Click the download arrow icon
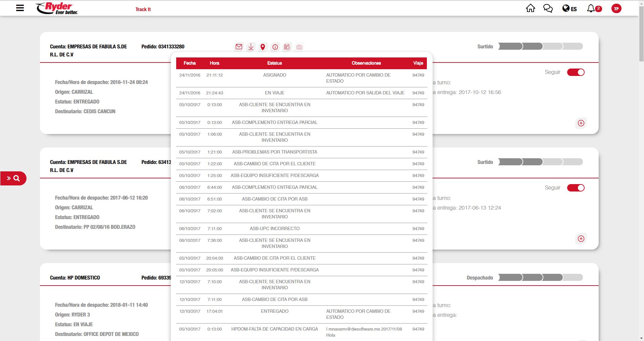This screenshot has height=341, width=644. [x=251, y=47]
